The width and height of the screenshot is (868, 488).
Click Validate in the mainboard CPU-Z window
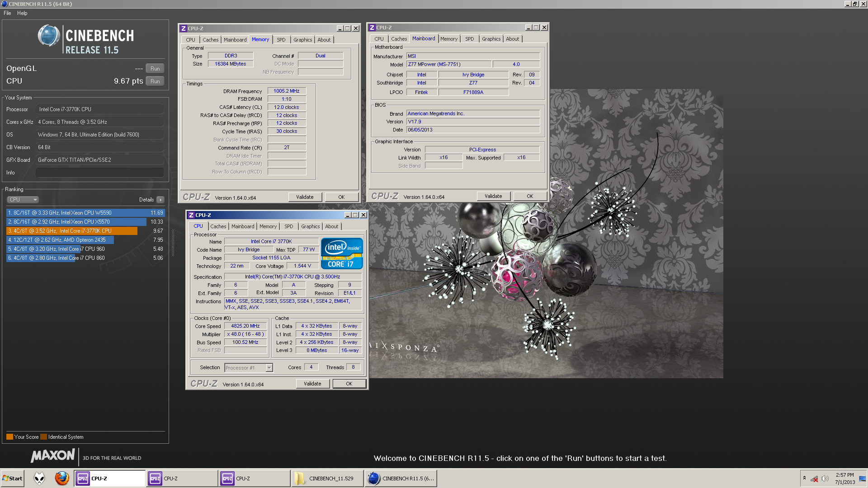click(493, 196)
